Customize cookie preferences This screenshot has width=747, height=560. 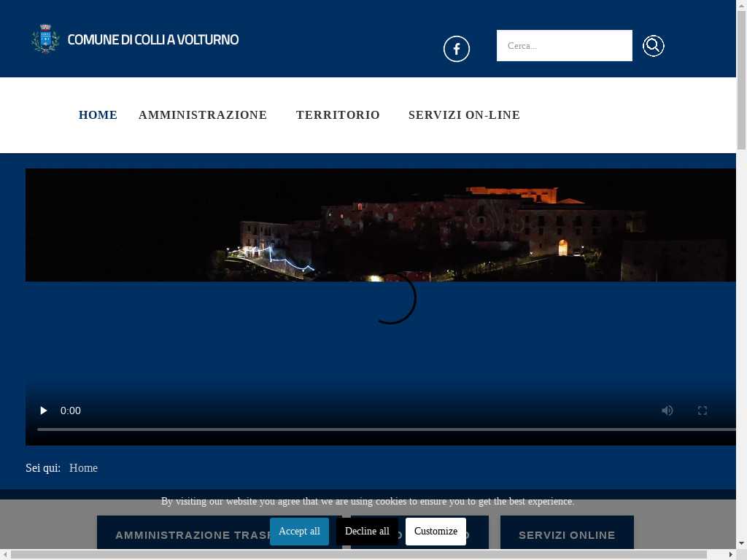coord(436,532)
